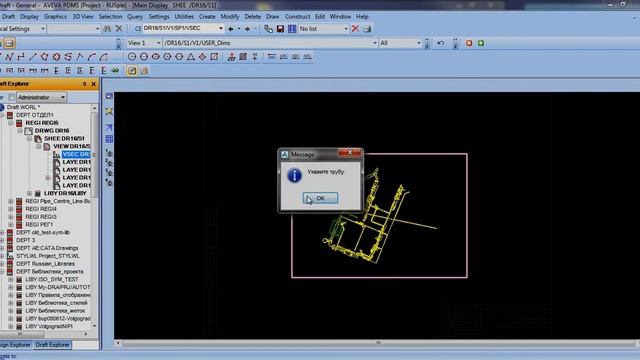Click the blue list icon before No list
The image size is (640, 360).
[292, 29]
